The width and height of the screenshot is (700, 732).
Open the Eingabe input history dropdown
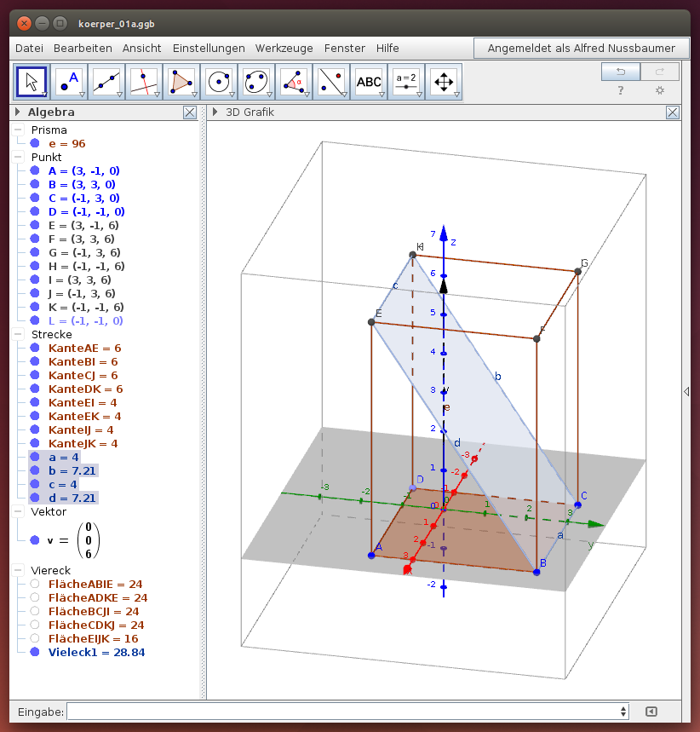click(x=623, y=712)
